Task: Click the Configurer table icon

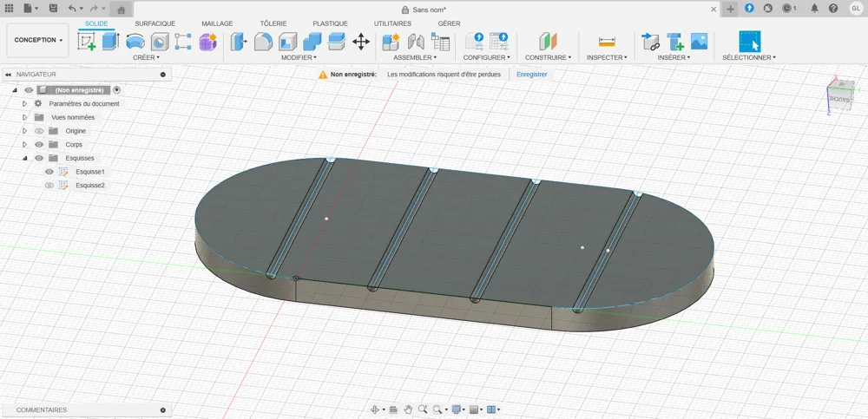Action: pyautogui.click(x=499, y=42)
